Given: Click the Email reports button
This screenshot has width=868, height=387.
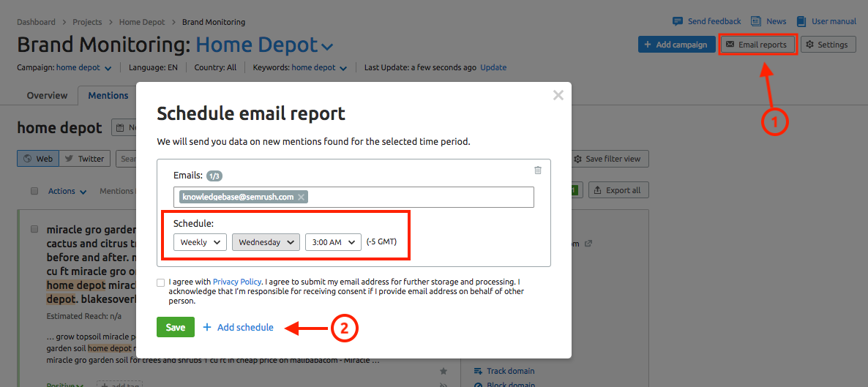Looking at the screenshot, I should 757,45.
